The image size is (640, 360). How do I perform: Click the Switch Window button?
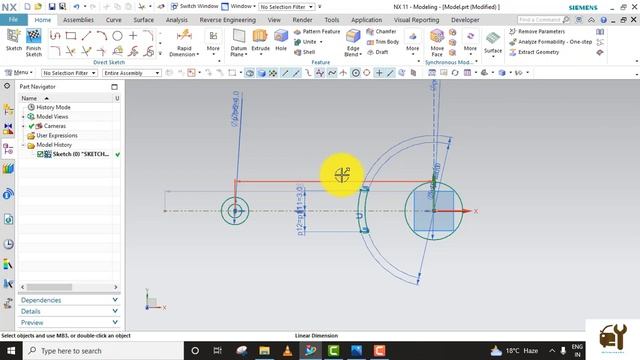point(194,7)
